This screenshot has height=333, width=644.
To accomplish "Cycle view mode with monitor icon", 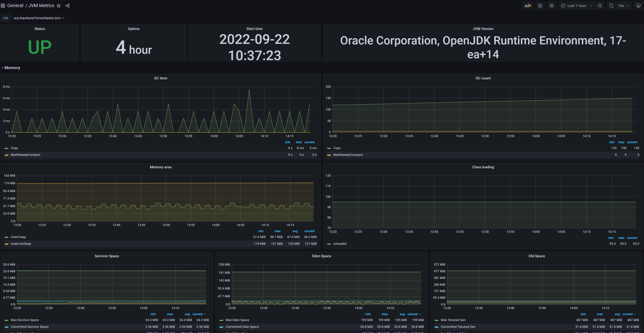I will [x=638, y=6].
